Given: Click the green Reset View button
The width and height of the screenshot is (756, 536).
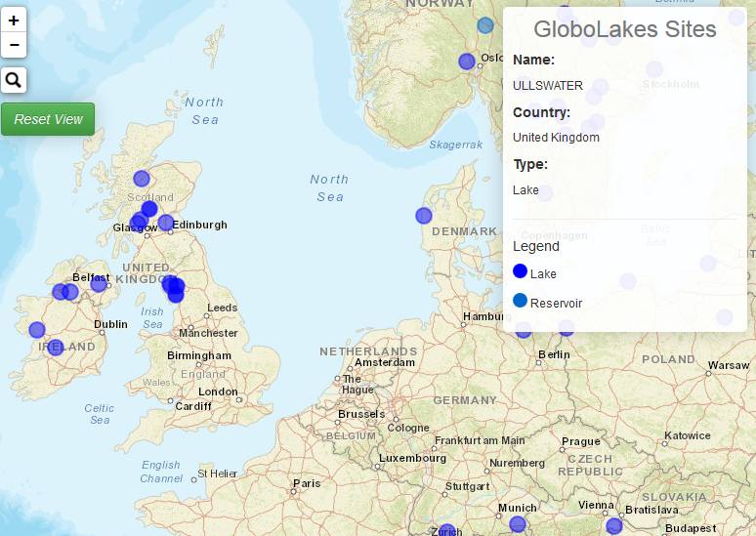Looking at the screenshot, I should pyautogui.click(x=48, y=119).
